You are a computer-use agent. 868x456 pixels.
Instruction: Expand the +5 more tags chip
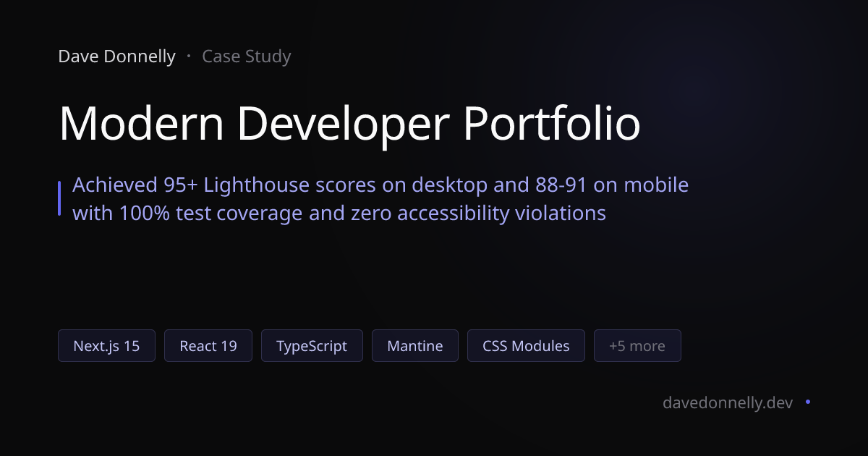coord(637,346)
